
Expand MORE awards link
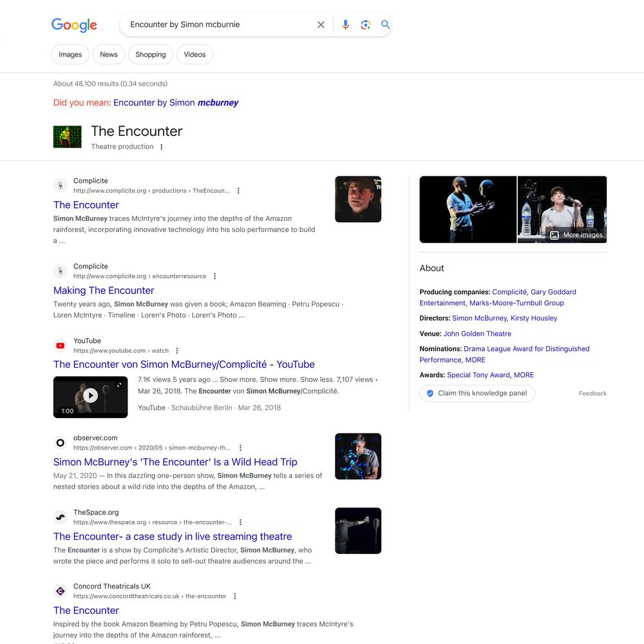tap(524, 375)
